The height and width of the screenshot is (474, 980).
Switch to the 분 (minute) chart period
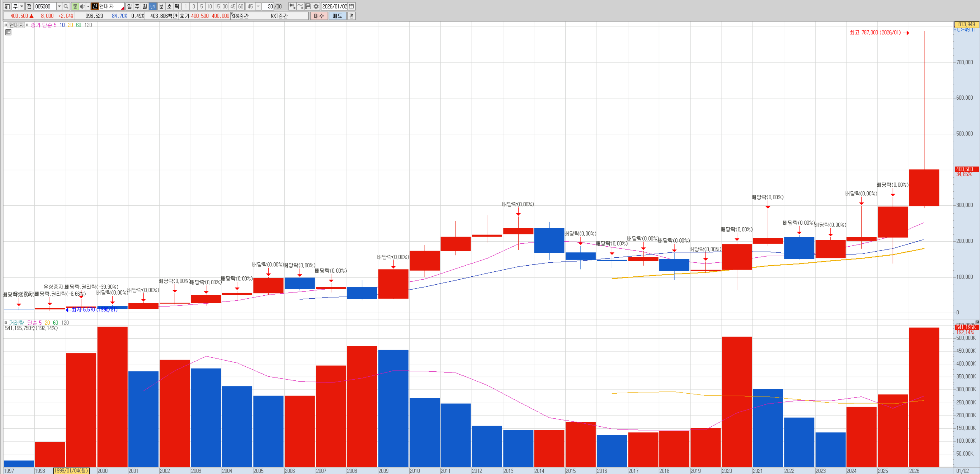tap(161, 6)
